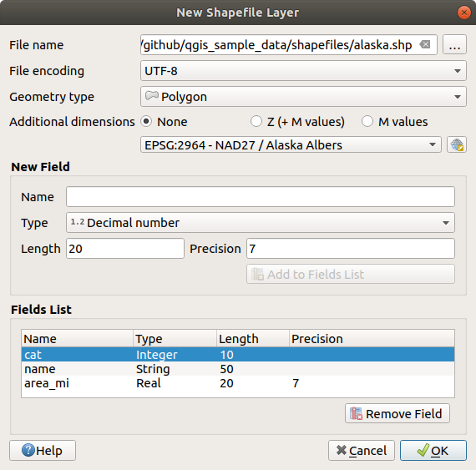This screenshot has width=476, height=470.
Task: Close the New Shapefile Layer dialog
Action: point(463,13)
